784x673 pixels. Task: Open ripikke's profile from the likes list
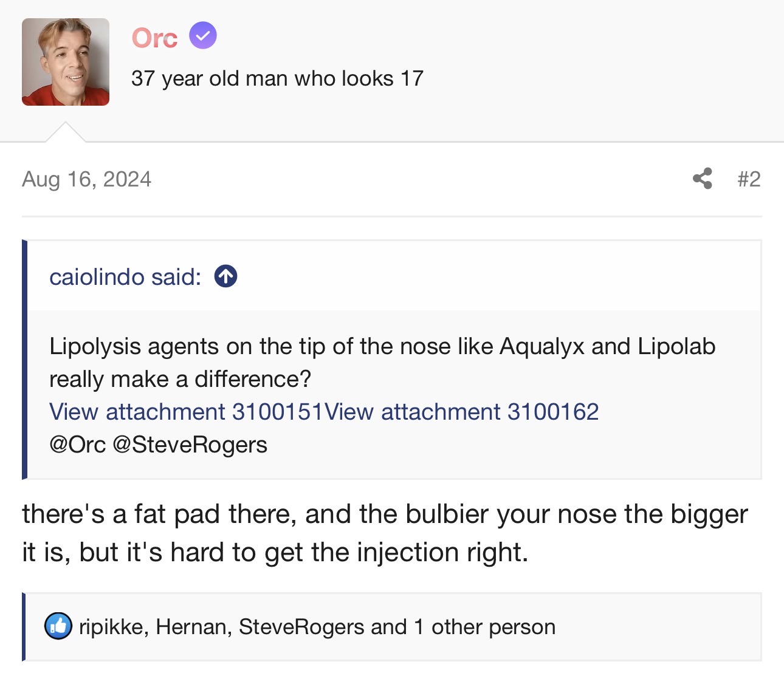click(111, 627)
